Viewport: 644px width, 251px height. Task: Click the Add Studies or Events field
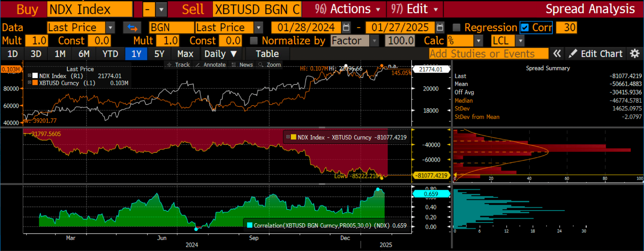(489, 54)
